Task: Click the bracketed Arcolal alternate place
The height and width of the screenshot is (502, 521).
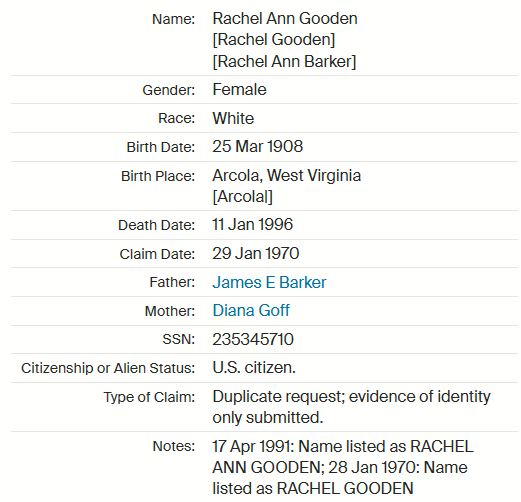Action: point(243,196)
